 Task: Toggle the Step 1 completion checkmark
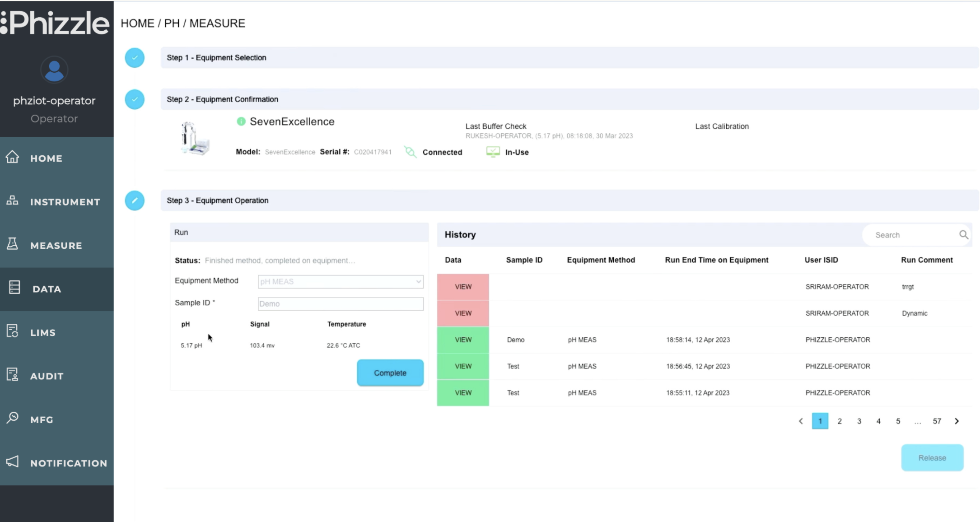[134, 57]
